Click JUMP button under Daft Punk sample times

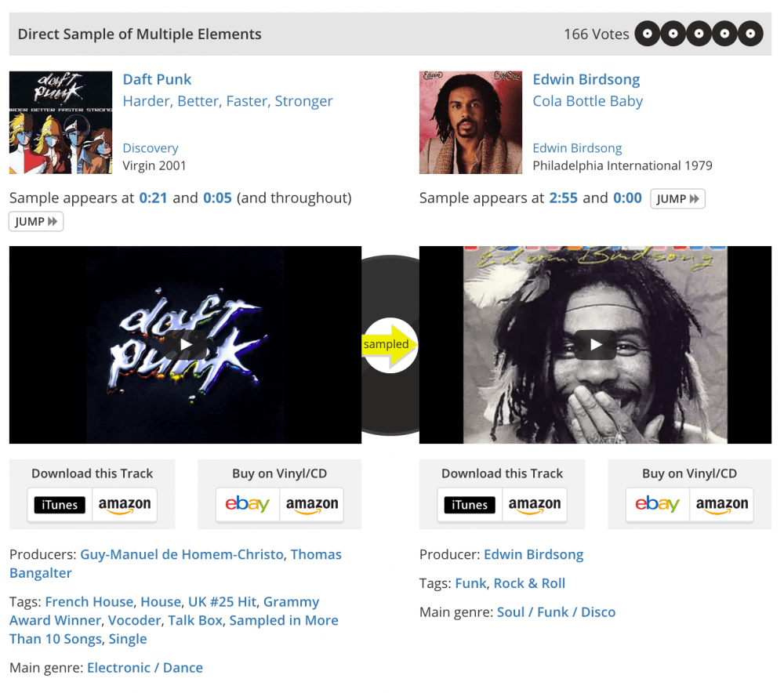(36, 222)
